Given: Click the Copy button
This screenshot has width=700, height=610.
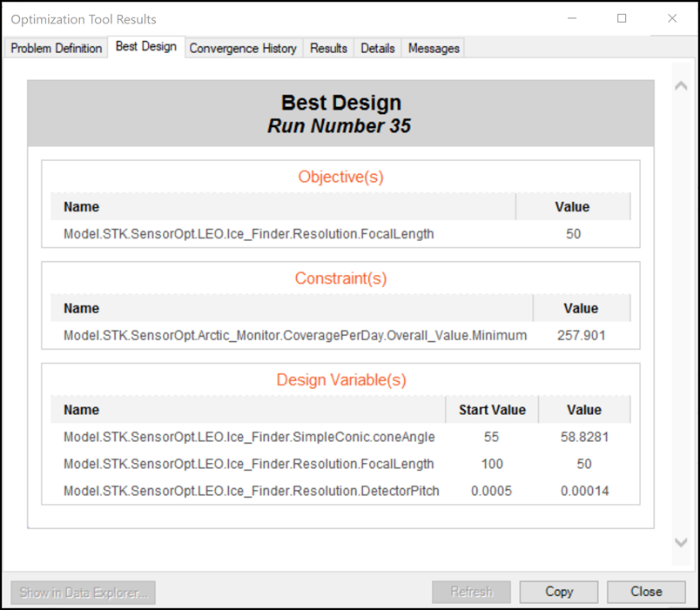Looking at the screenshot, I should tap(559, 592).
